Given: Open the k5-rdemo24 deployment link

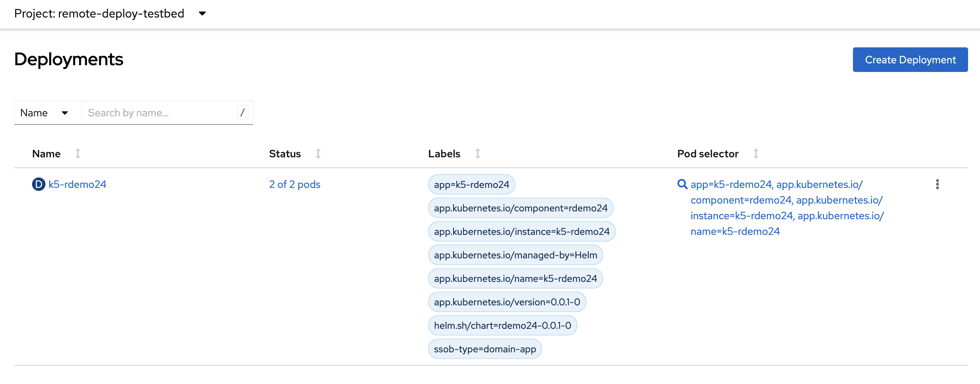Looking at the screenshot, I should tap(77, 184).
